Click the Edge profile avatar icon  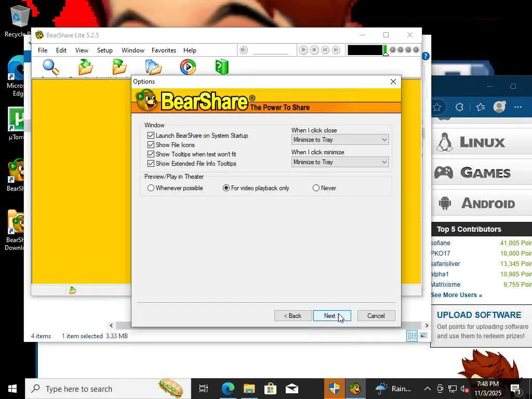499,107
